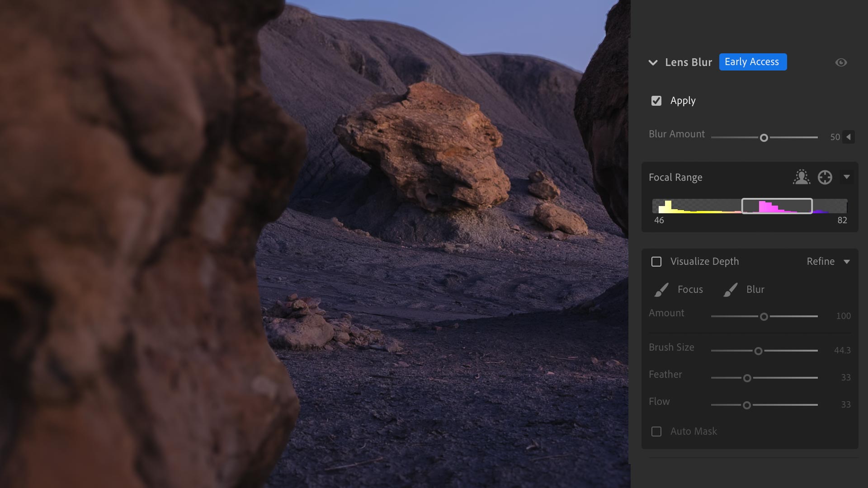Viewport: 868px width, 488px height.
Task: Enable the Auto Mask checkbox
Action: pos(656,432)
